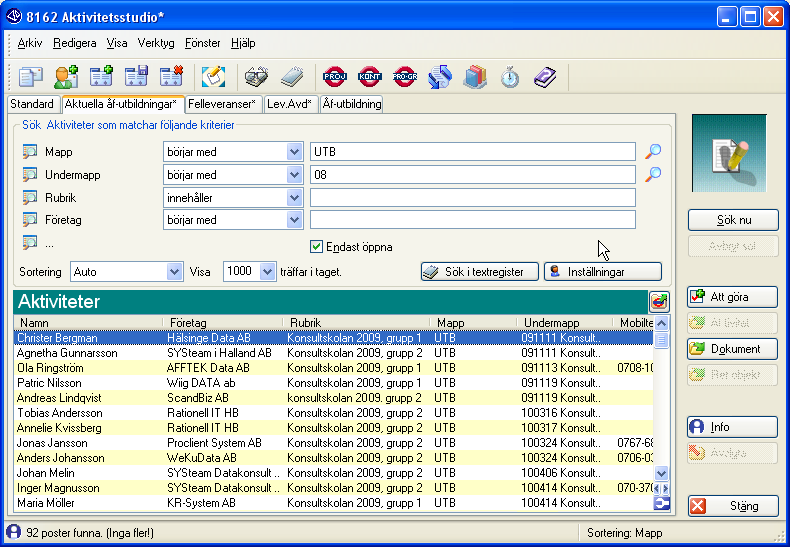Select the Agnetha Gunnarsson row
Viewport: 790px width, 547px height.
(334, 353)
